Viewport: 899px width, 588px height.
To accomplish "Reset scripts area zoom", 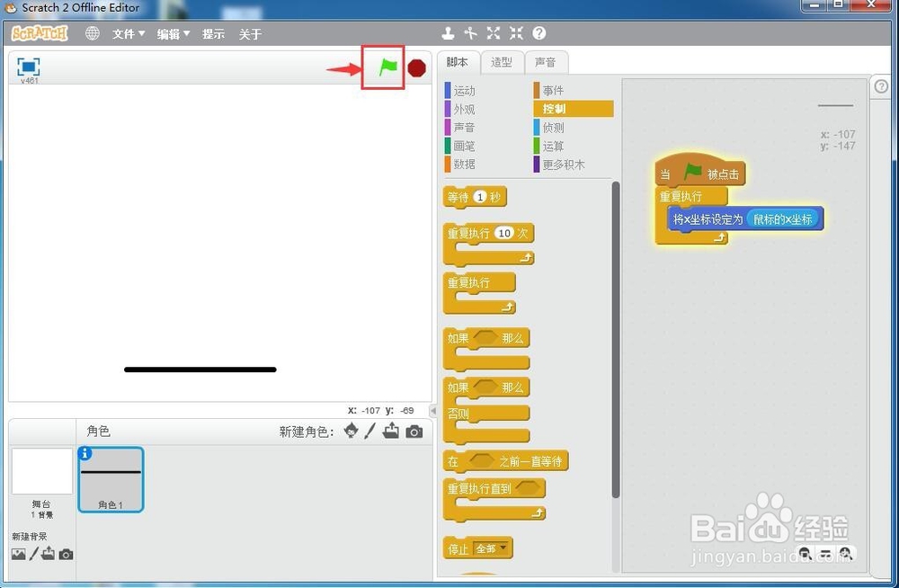I will [x=825, y=554].
